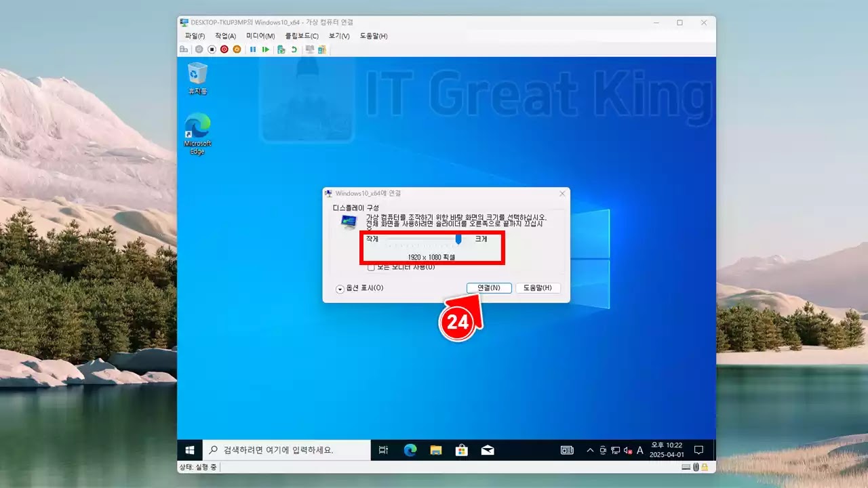Screen dimensions: 868x488
Task: Click the 상태: 실행 중 status text
Action: (x=198, y=468)
